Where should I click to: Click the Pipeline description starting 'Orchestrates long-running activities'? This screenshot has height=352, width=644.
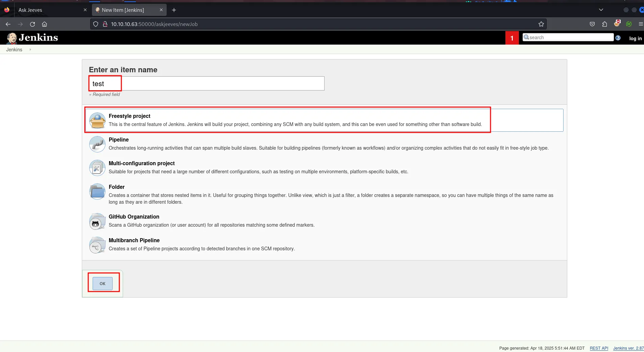(329, 148)
